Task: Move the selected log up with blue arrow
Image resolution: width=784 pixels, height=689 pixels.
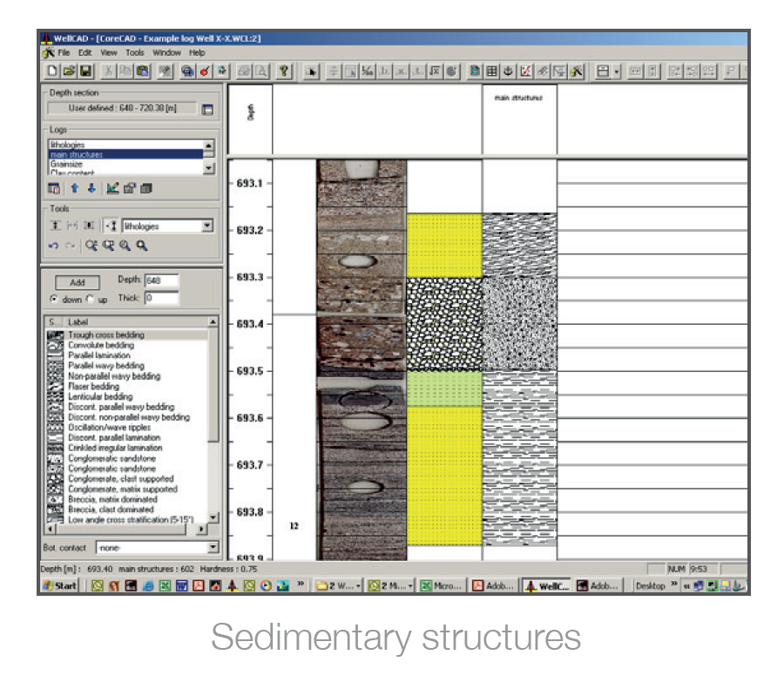Action: [74, 187]
